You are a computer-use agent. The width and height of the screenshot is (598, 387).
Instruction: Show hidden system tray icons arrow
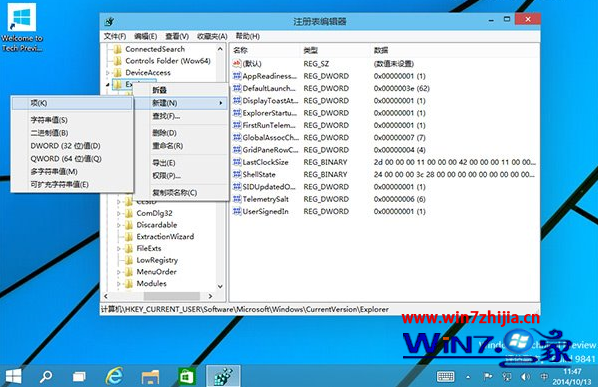coord(468,377)
